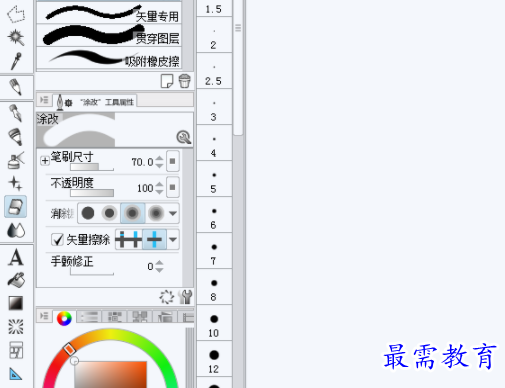
Task: Open the color panel menu icon
Action: (44, 316)
